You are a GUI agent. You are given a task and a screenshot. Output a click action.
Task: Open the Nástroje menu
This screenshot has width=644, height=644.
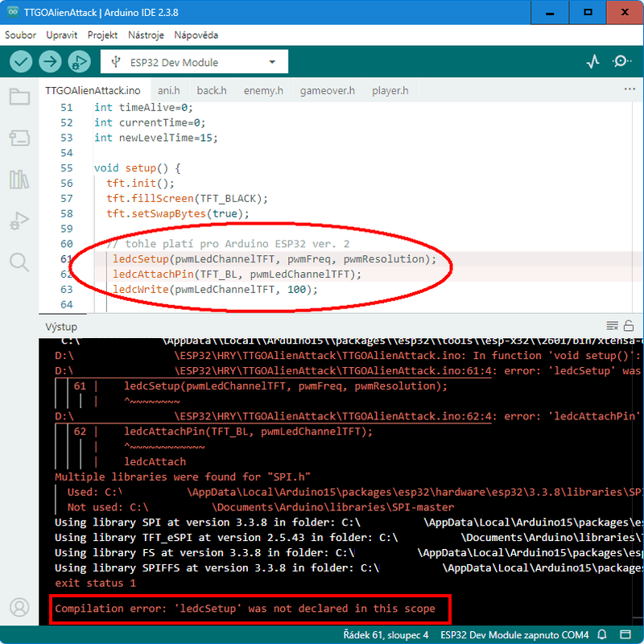[146, 35]
